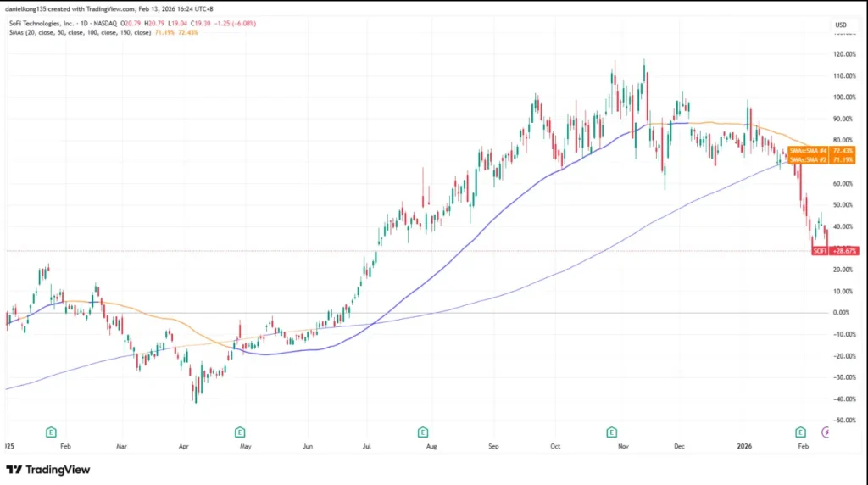Click the low price L19.04
Viewport: 868px width, 485px height.
pyautogui.click(x=178, y=23)
